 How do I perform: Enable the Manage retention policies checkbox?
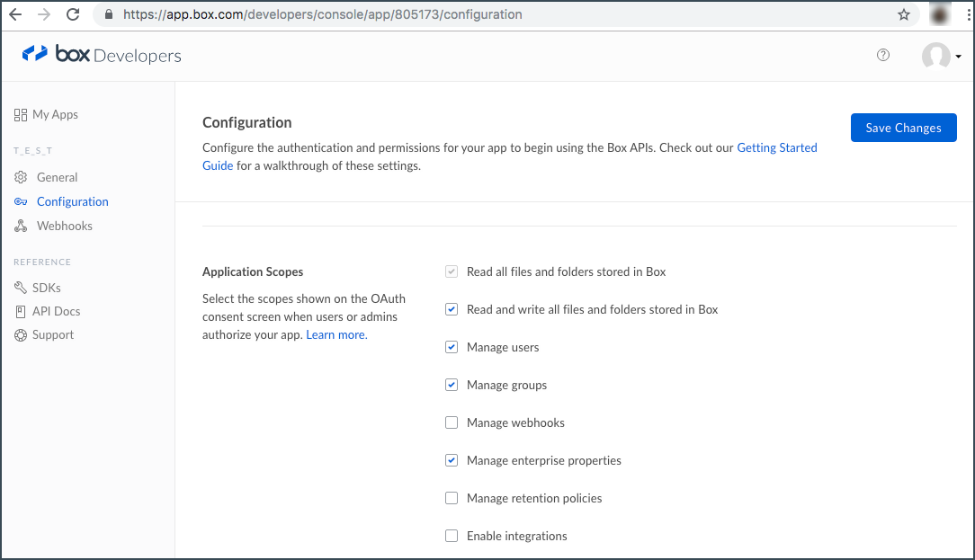point(452,498)
